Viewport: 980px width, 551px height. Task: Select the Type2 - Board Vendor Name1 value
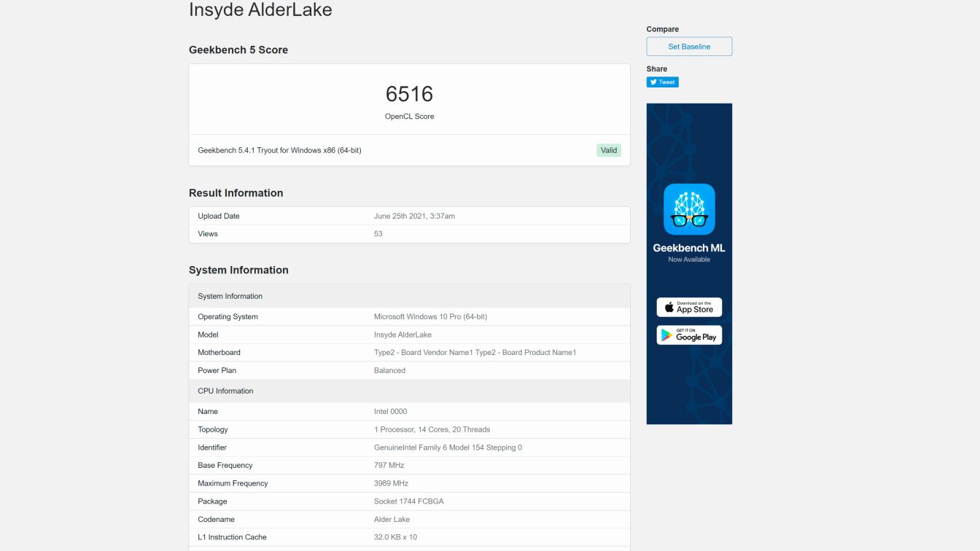[x=475, y=353]
